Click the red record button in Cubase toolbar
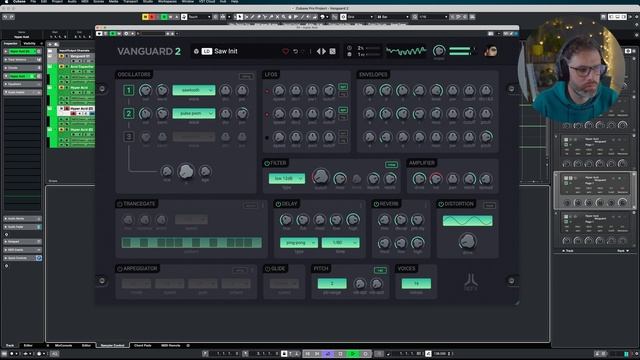The image size is (640, 360). 152,17
